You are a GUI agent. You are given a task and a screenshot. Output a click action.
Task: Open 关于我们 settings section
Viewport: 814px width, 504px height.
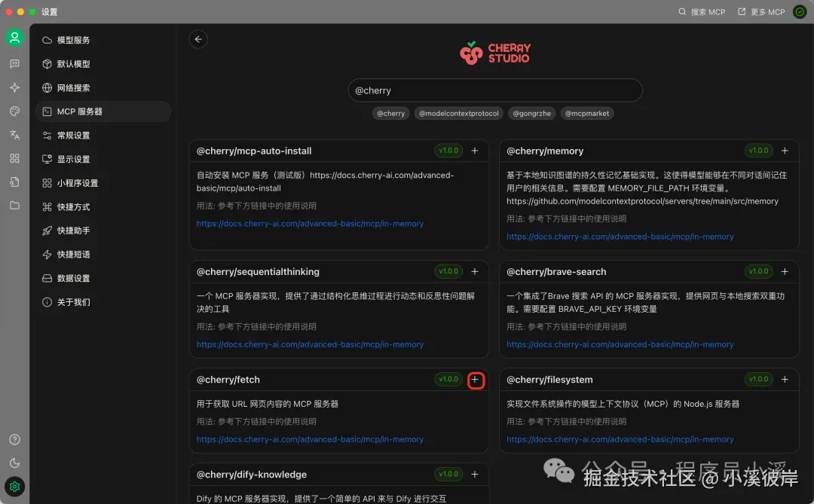pos(103,302)
